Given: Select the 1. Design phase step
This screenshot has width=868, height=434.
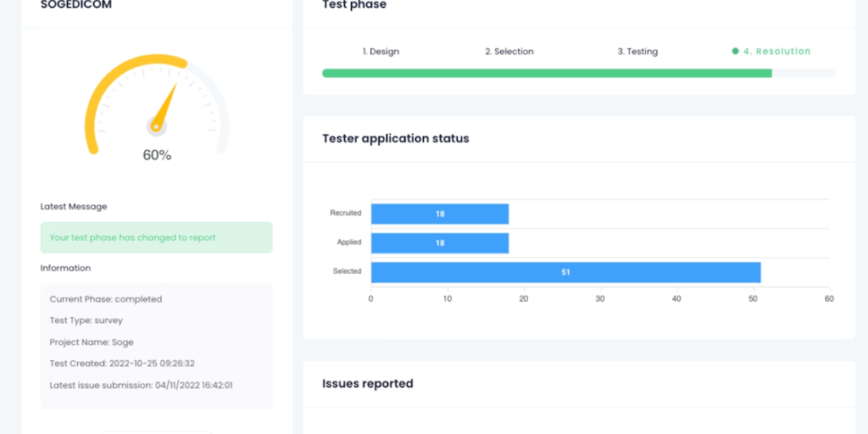Looking at the screenshot, I should pos(381,52).
